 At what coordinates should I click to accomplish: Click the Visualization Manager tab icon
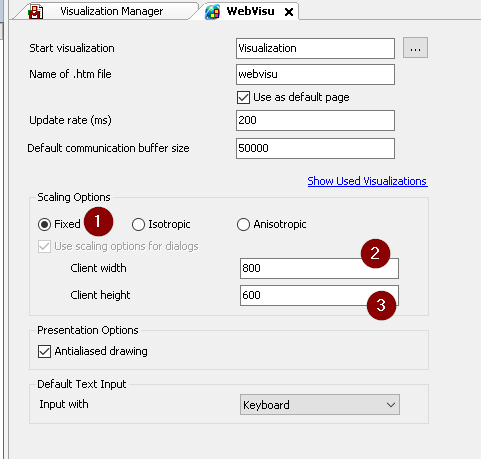coord(36,12)
